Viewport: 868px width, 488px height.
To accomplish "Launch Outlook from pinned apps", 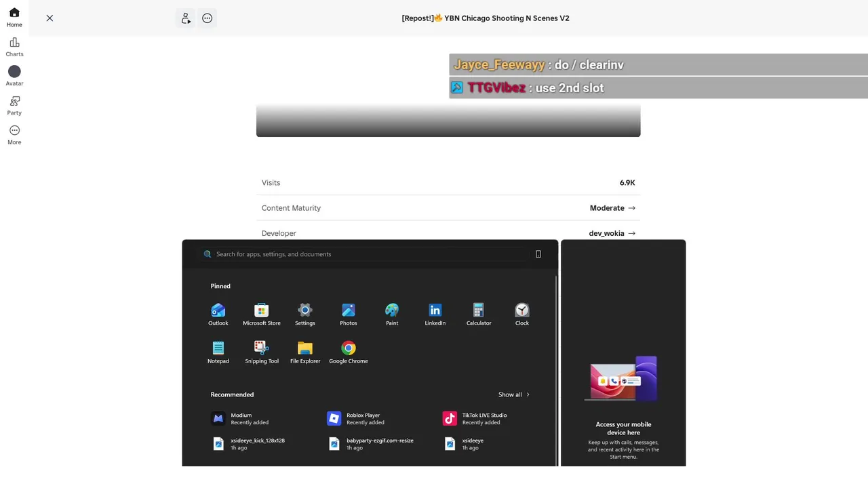I will [218, 314].
